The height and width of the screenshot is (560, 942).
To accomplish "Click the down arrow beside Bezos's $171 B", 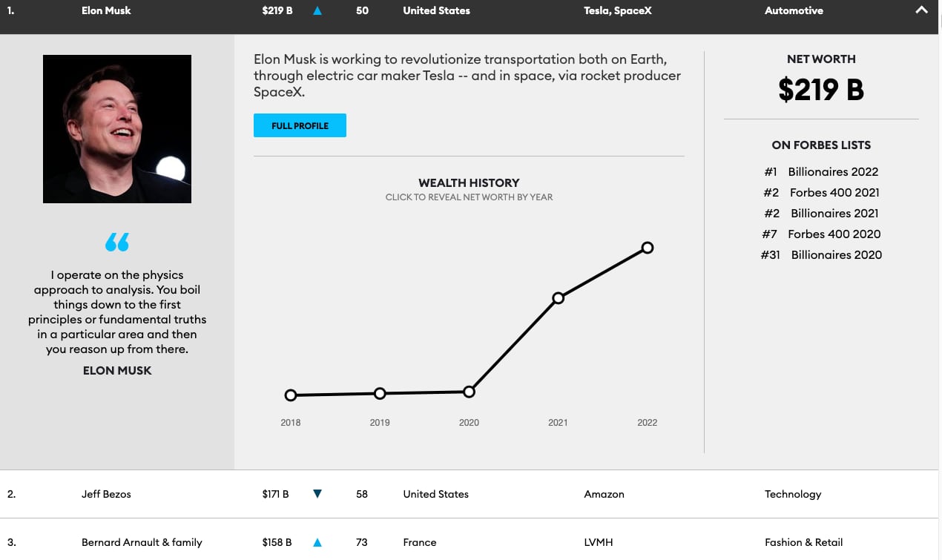I will 317,494.
